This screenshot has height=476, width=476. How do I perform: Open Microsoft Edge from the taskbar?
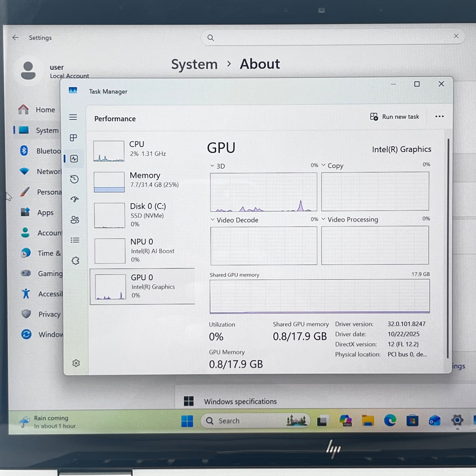390,420
